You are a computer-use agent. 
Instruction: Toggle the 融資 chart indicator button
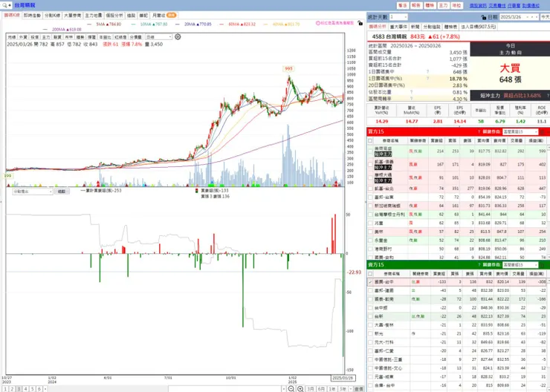click(57, 37)
